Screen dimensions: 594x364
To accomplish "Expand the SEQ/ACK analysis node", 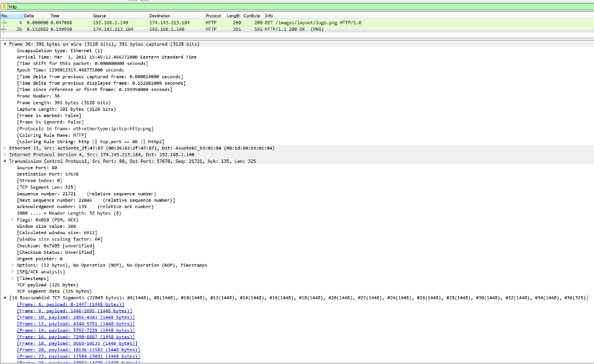I will click(11, 271).
